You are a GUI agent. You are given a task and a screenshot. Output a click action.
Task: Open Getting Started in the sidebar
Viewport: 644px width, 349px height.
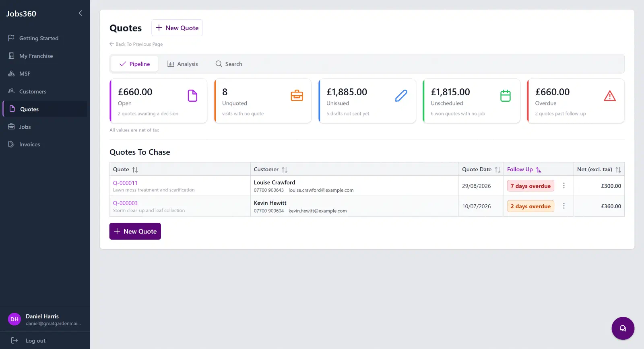pos(45,38)
